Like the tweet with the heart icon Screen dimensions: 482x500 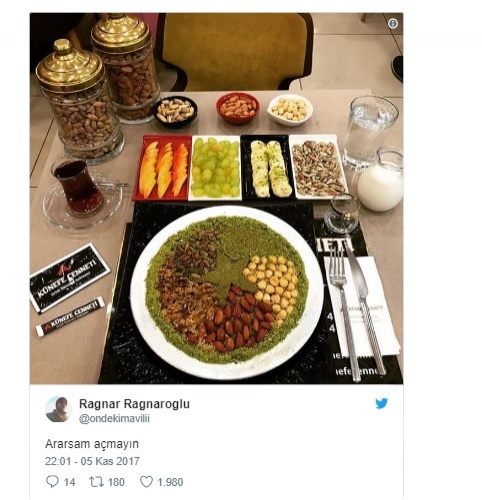pos(146,482)
